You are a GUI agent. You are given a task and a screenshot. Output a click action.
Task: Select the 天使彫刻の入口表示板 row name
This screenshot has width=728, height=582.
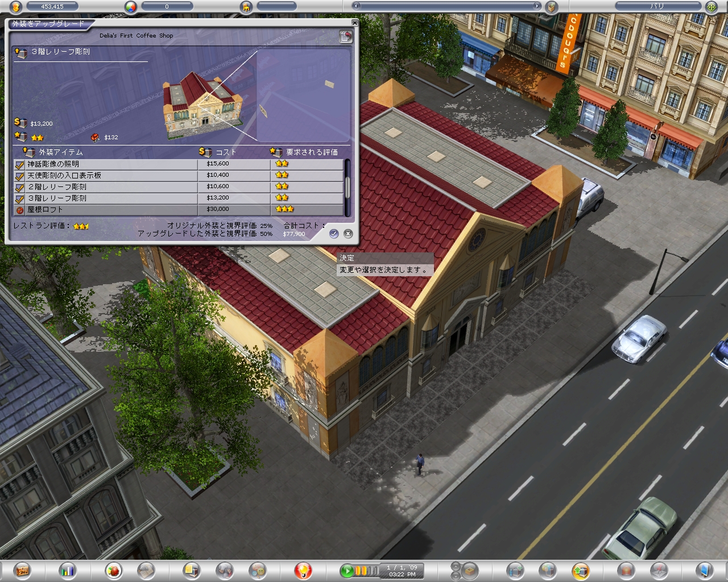click(x=64, y=176)
